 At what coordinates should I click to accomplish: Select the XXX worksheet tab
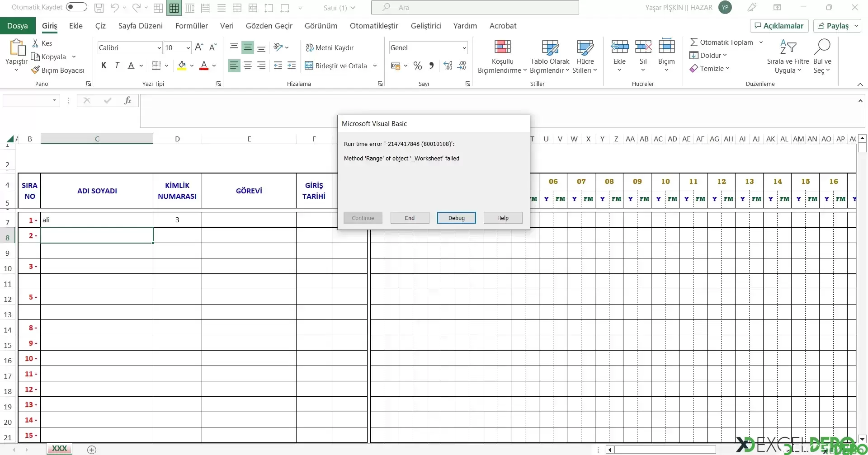tap(59, 449)
